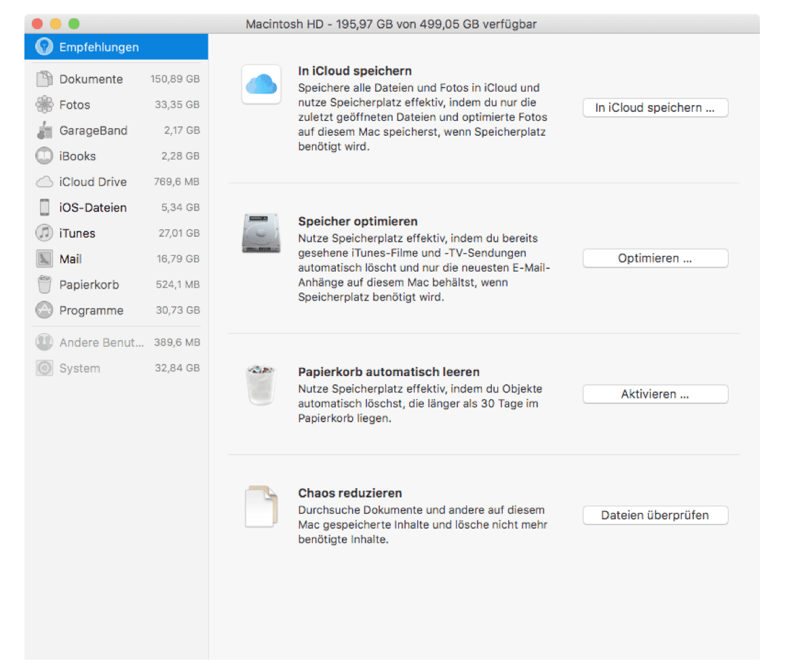The height and width of the screenshot is (672, 787).
Task: Click the In iCloud speichern button
Action: tap(655, 107)
